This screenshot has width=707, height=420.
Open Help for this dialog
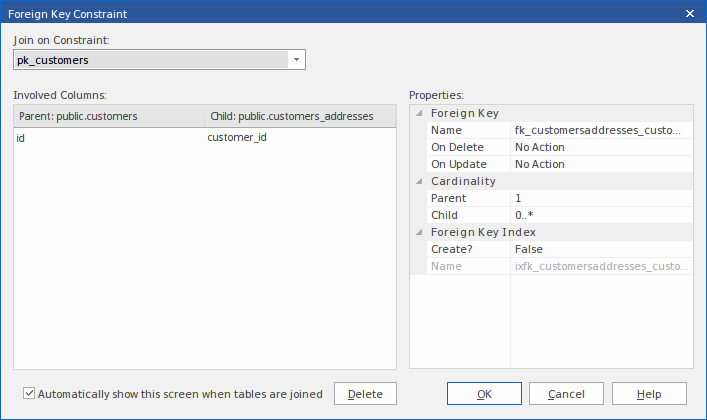click(x=649, y=394)
